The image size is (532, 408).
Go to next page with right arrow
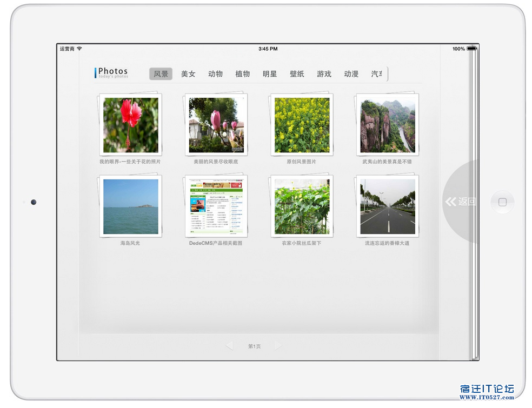coord(278,346)
